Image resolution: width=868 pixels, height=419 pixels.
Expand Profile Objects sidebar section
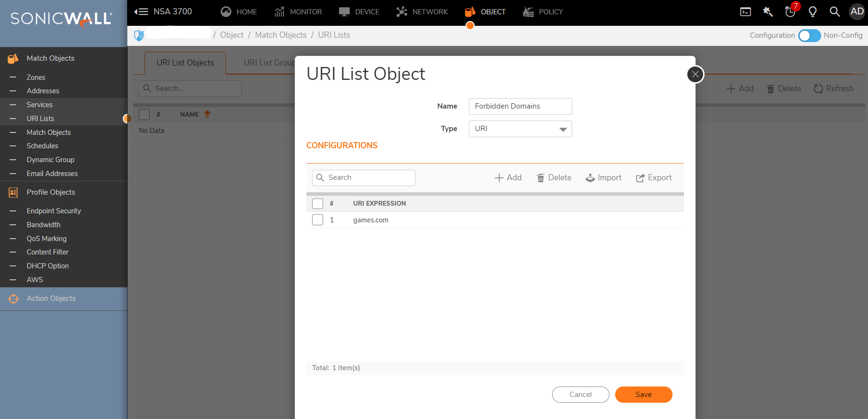pyautogui.click(x=51, y=192)
